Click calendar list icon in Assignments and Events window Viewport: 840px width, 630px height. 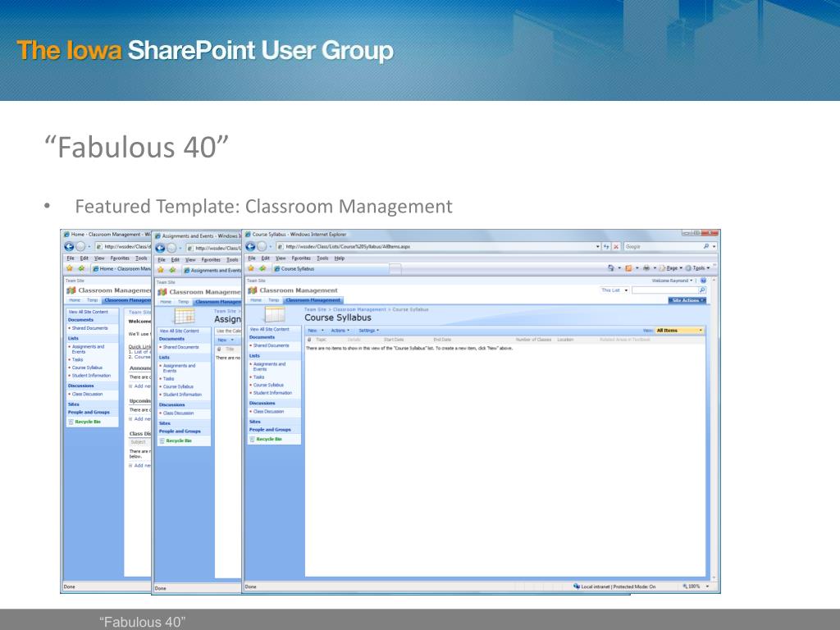pos(185,316)
